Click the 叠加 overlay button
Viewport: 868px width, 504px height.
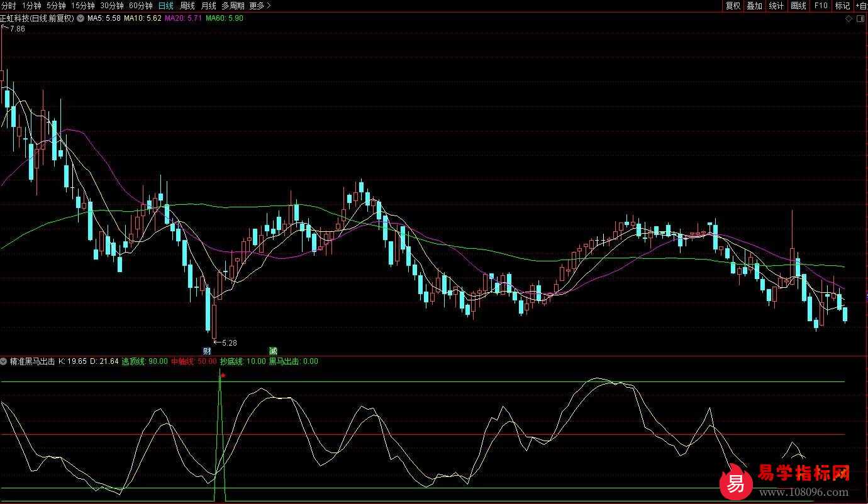(x=754, y=6)
